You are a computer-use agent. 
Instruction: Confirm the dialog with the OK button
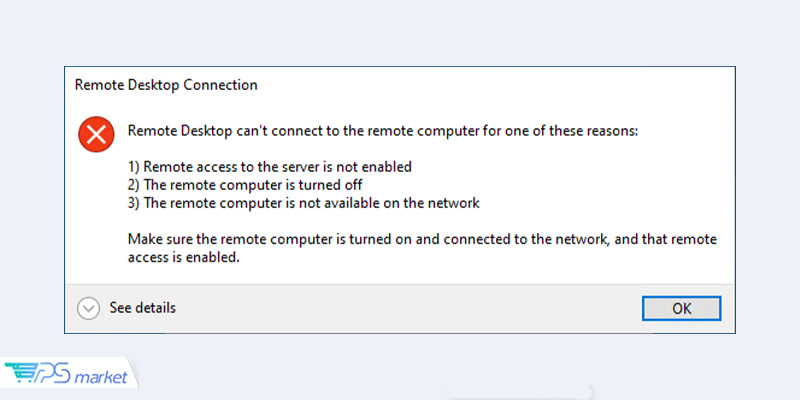pos(681,309)
